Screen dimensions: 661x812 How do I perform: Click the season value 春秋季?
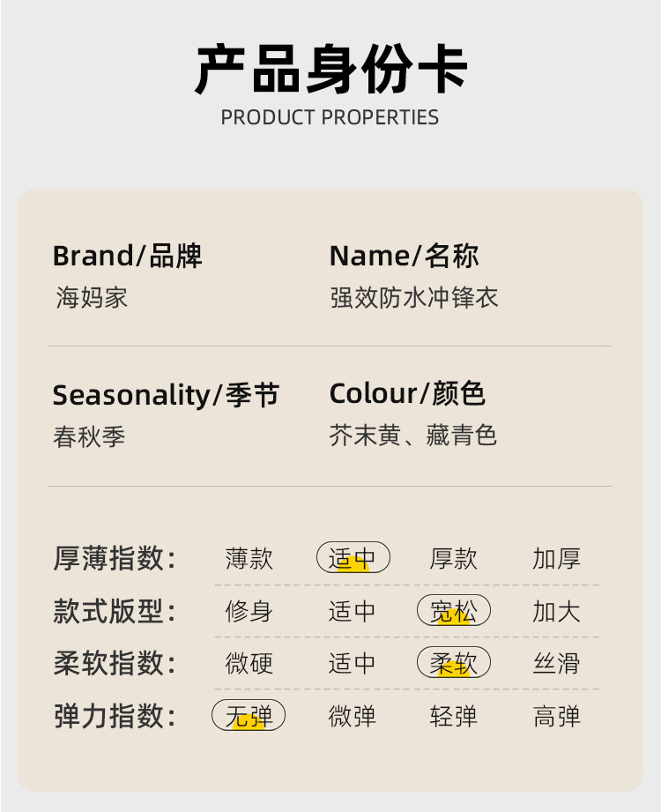tap(89, 436)
